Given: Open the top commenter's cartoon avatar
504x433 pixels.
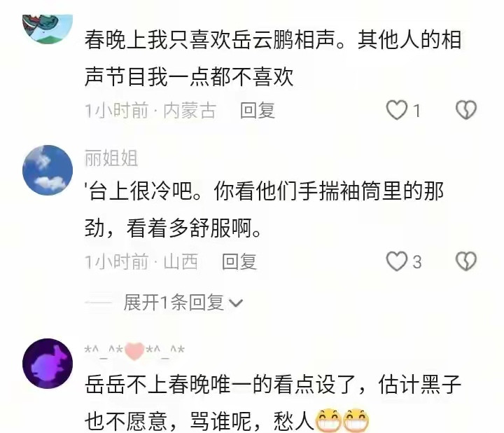Looking at the screenshot, I should [x=48, y=28].
